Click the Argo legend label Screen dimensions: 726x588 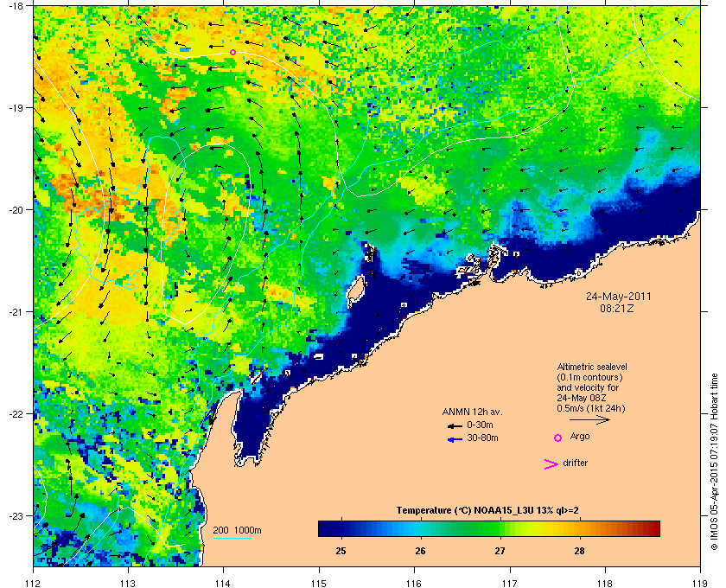[x=580, y=437]
